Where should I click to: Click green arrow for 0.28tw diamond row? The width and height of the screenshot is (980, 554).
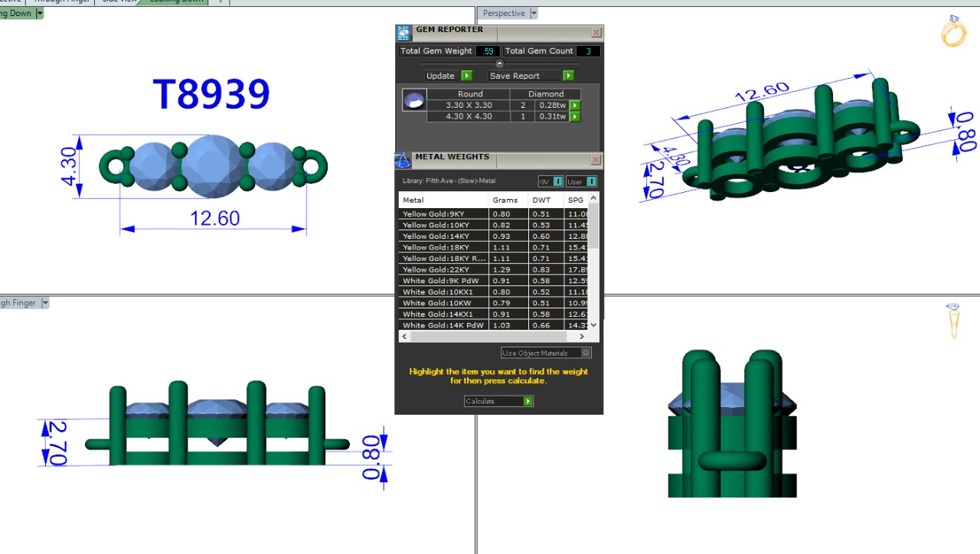point(575,106)
